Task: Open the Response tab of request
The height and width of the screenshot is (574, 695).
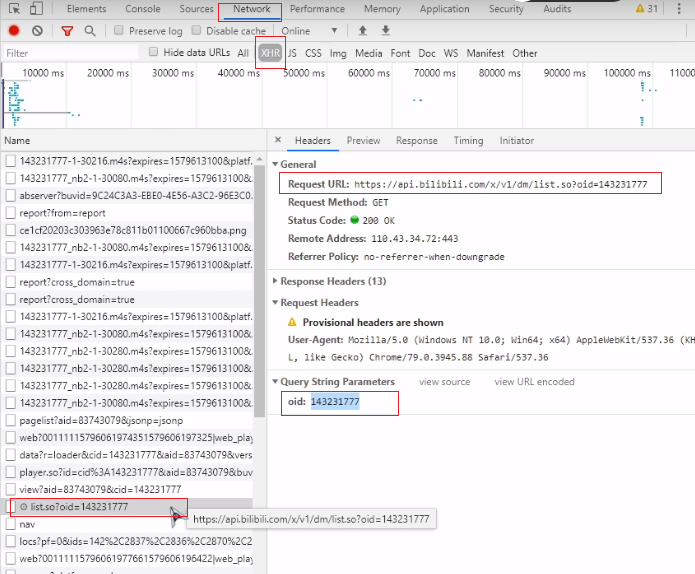Action: click(x=416, y=141)
